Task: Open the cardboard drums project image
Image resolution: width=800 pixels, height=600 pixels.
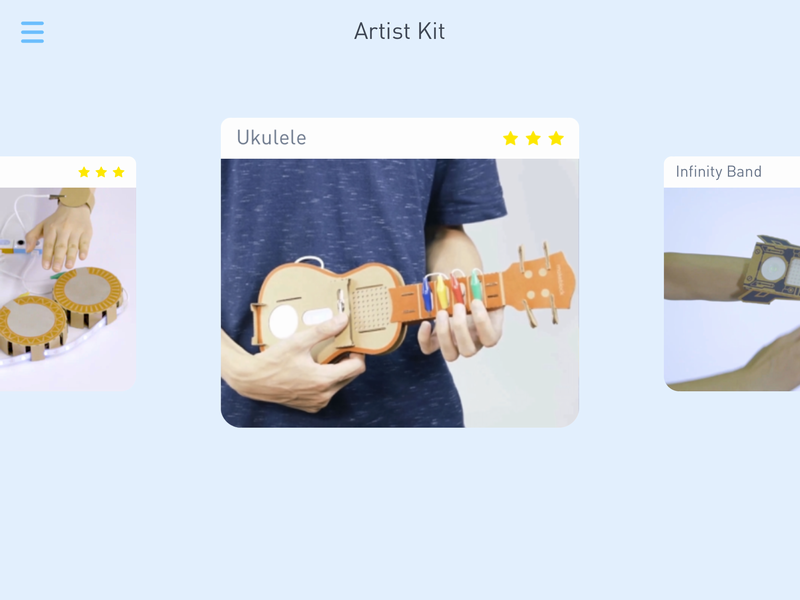Action: point(68,289)
